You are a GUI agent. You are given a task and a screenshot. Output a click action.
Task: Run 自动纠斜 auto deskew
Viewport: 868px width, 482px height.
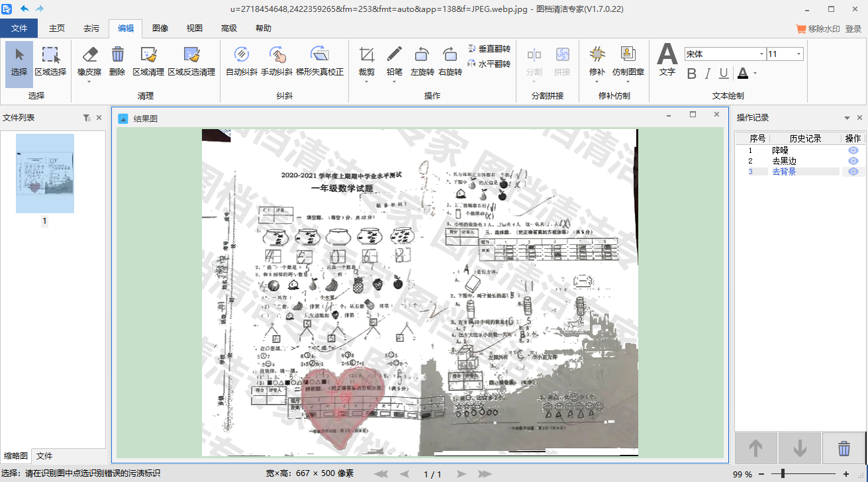click(242, 64)
